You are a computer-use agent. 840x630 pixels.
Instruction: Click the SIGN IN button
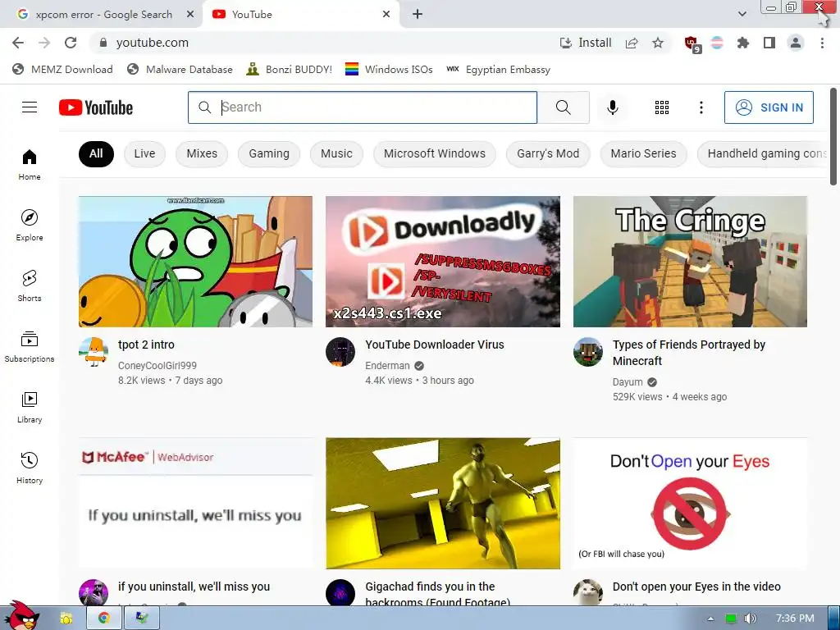769,107
